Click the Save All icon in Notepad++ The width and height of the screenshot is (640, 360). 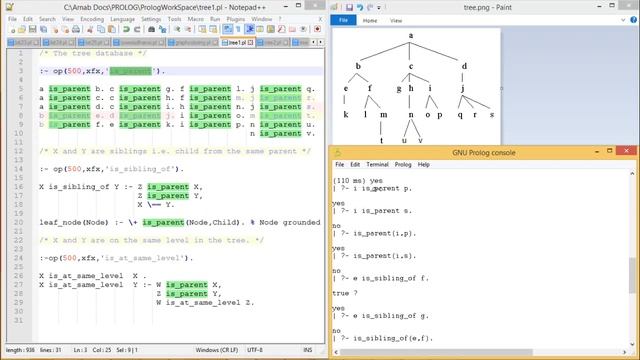(43, 29)
